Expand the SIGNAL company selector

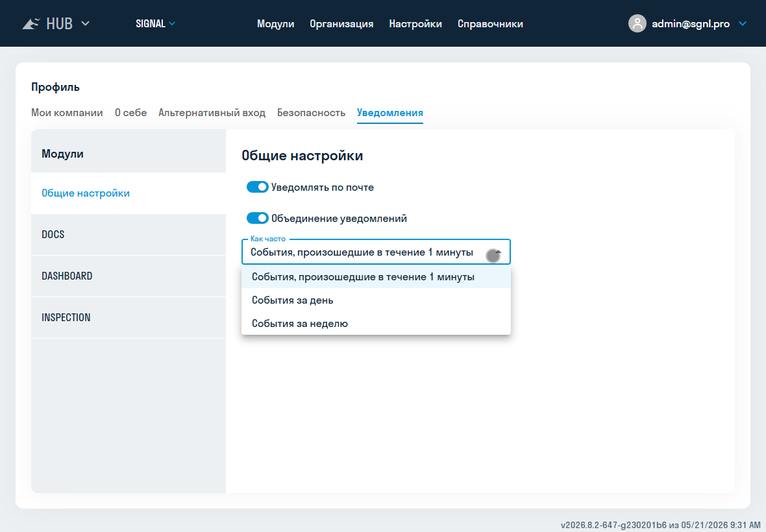point(155,23)
